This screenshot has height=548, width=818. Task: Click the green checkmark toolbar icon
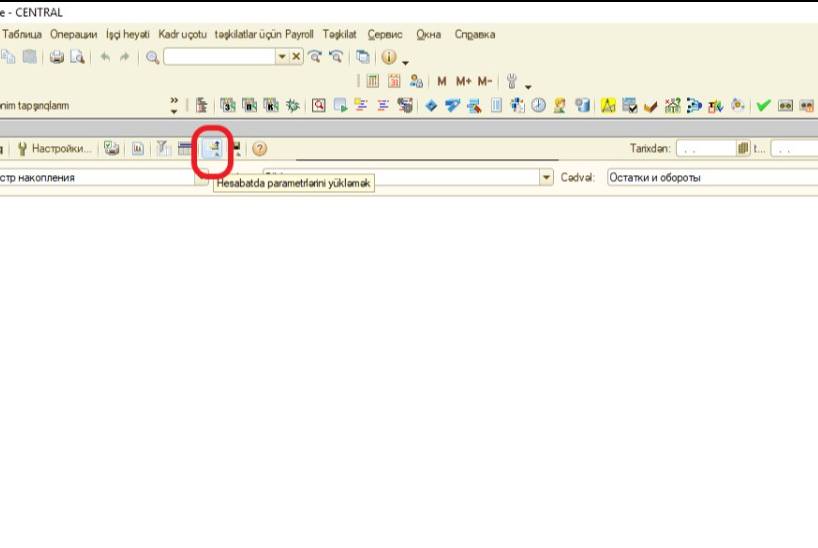(x=763, y=104)
